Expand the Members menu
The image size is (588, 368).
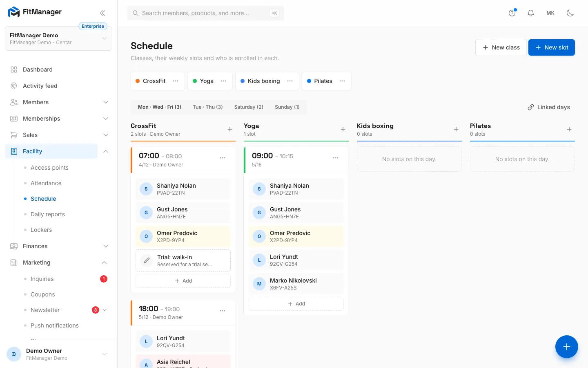point(106,102)
